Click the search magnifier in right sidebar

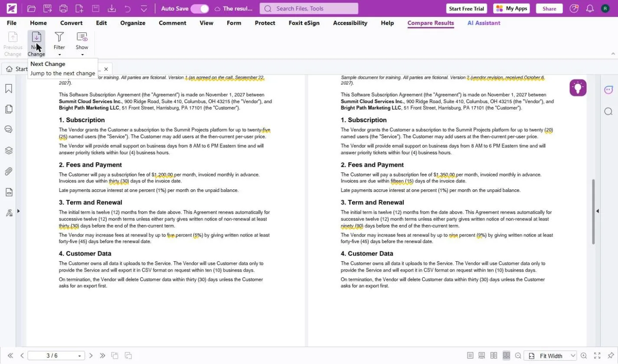tap(608, 111)
